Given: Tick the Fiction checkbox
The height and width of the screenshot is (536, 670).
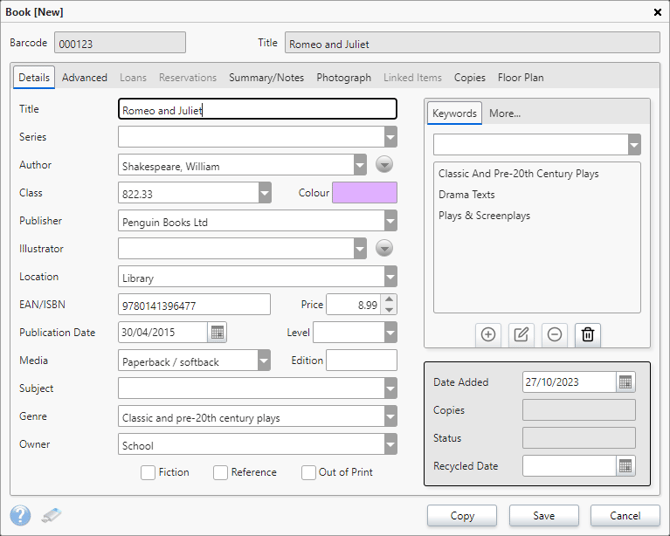Looking at the screenshot, I should coord(148,472).
